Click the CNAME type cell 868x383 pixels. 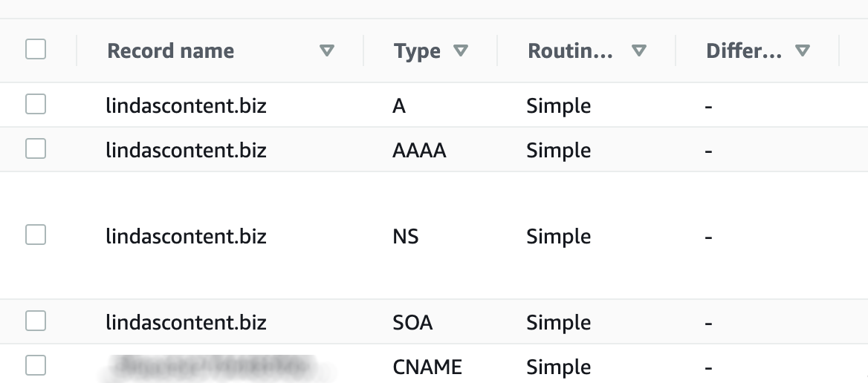pos(427,367)
